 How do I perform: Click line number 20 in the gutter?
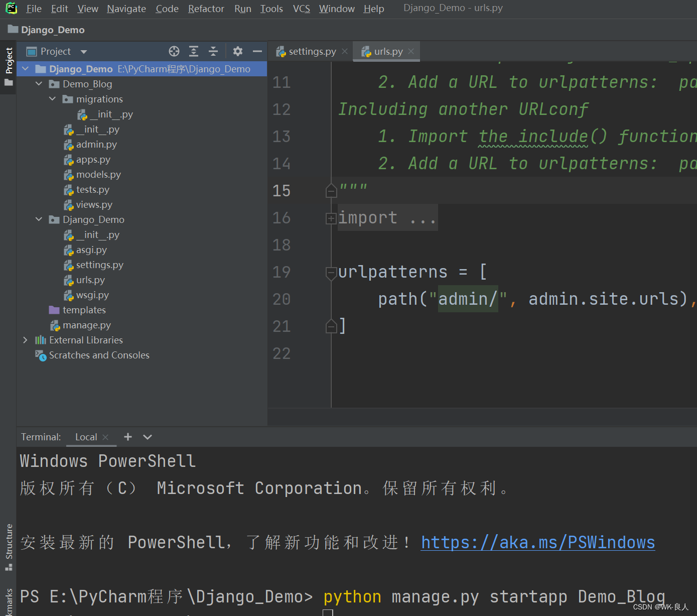282,299
